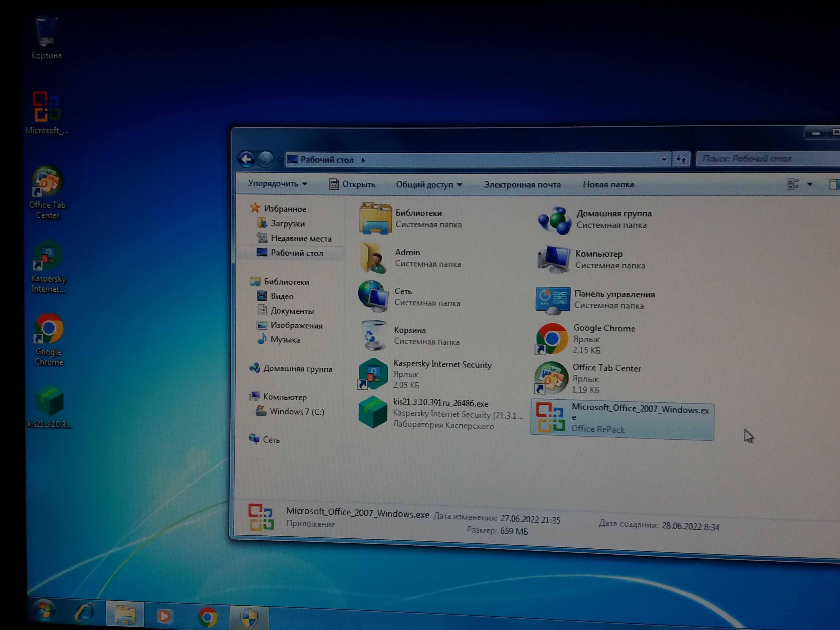Open 'Музыка' library in sidebar

278,339
